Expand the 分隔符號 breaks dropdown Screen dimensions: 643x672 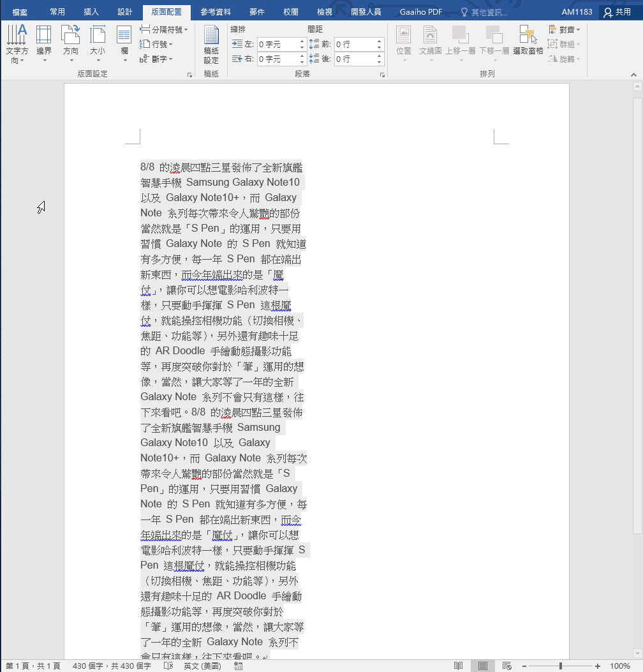[164, 29]
